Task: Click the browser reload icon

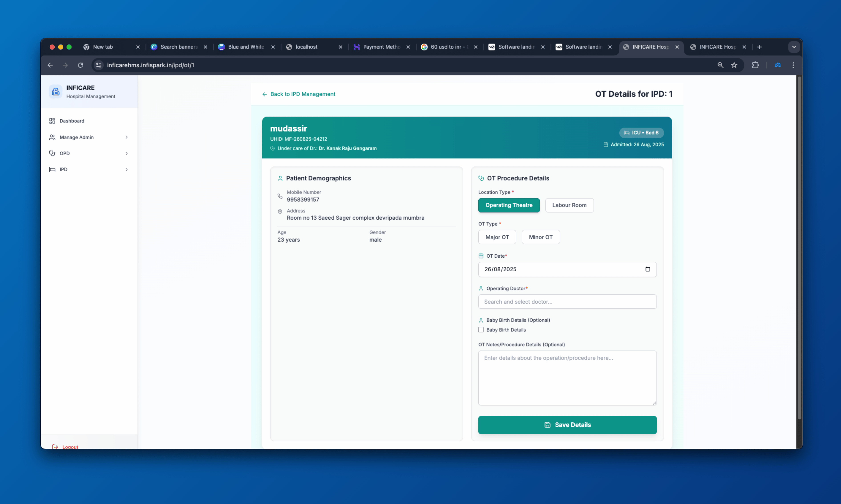Action: (x=81, y=65)
